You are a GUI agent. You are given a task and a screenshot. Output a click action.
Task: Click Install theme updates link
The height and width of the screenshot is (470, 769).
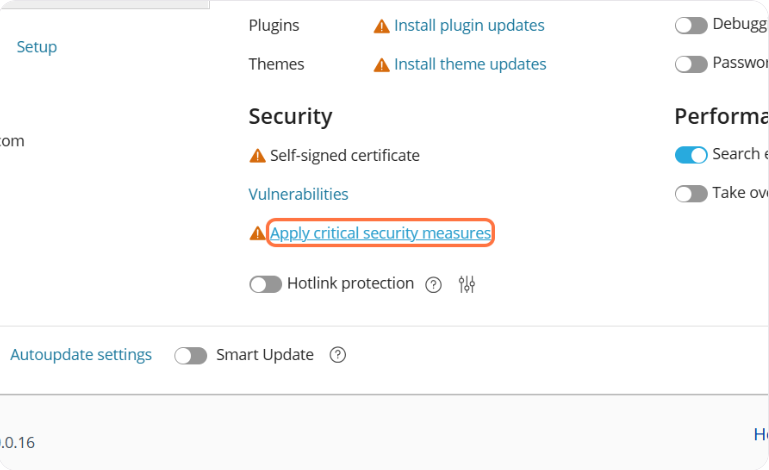click(x=470, y=65)
